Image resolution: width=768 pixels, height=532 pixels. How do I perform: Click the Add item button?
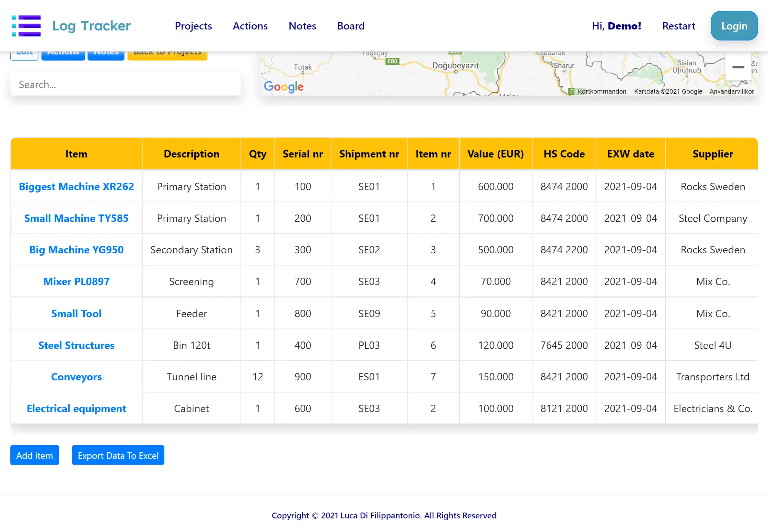coord(35,455)
